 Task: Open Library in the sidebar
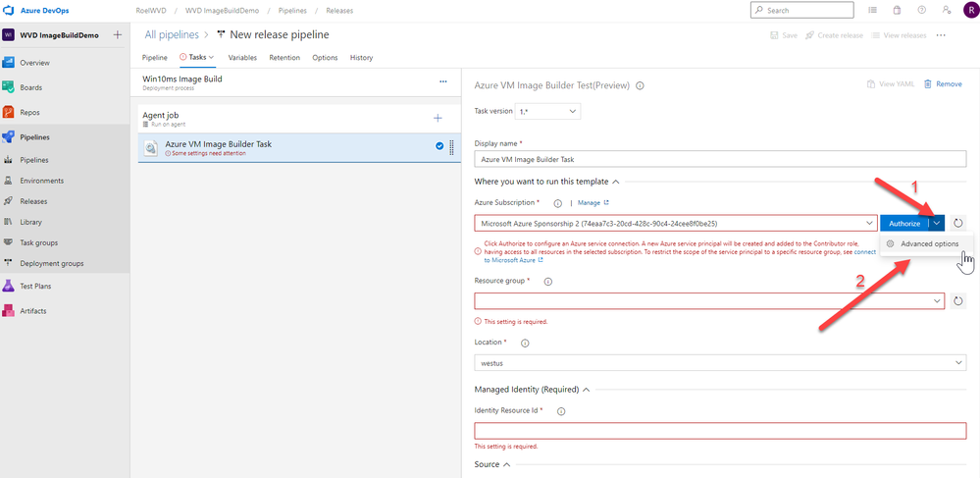pyautogui.click(x=30, y=222)
